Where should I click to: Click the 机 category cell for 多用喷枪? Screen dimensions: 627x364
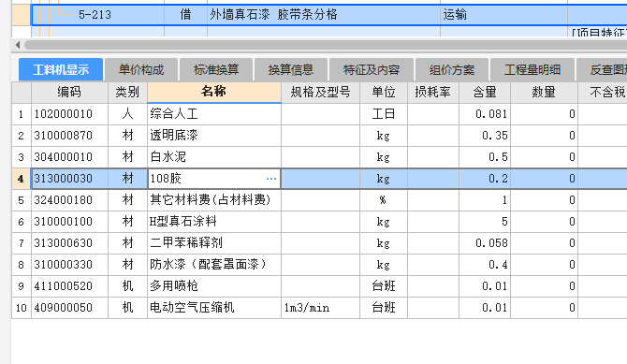(127, 286)
